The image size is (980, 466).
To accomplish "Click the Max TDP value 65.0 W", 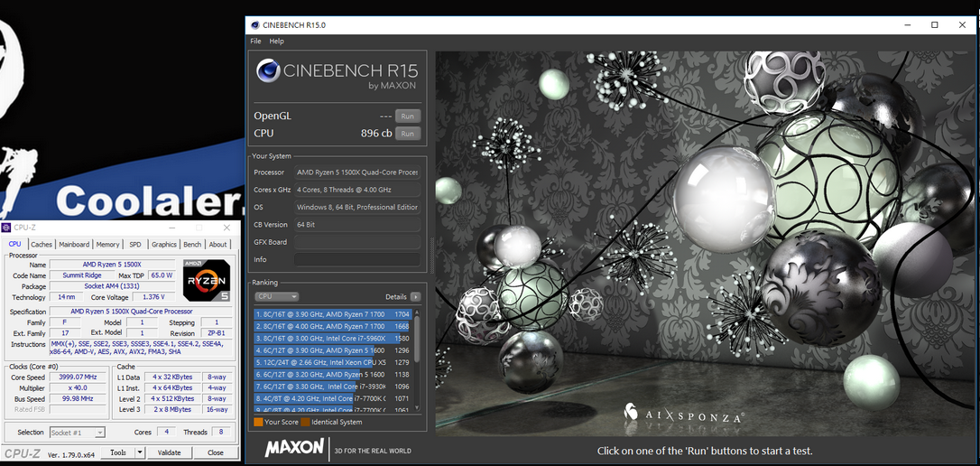I will click(x=162, y=275).
